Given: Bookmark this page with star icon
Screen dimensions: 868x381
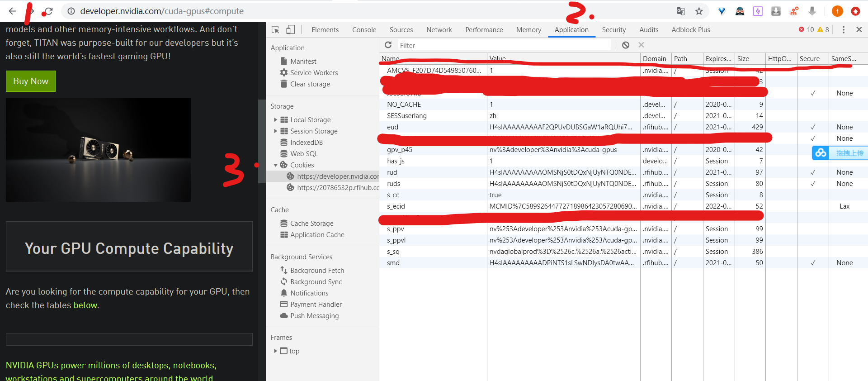Looking at the screenshot, I should coord(699,11).
